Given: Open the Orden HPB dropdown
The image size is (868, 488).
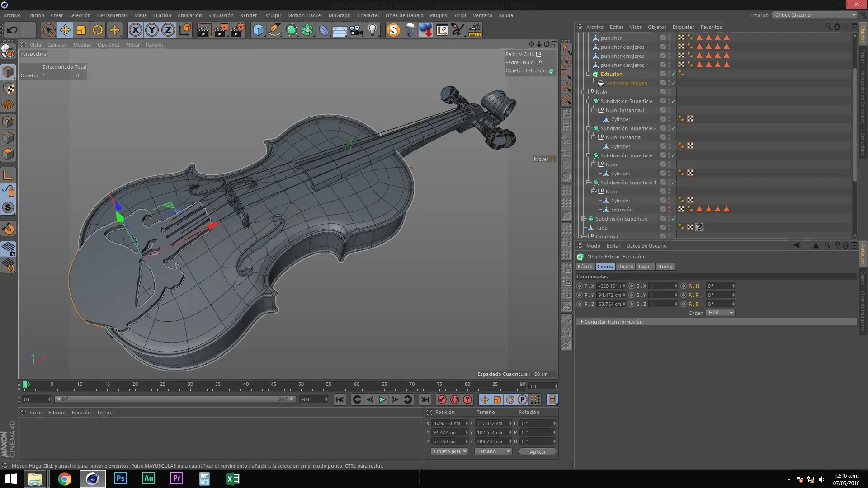Looking at the screenshot, I should click(720, 313).
